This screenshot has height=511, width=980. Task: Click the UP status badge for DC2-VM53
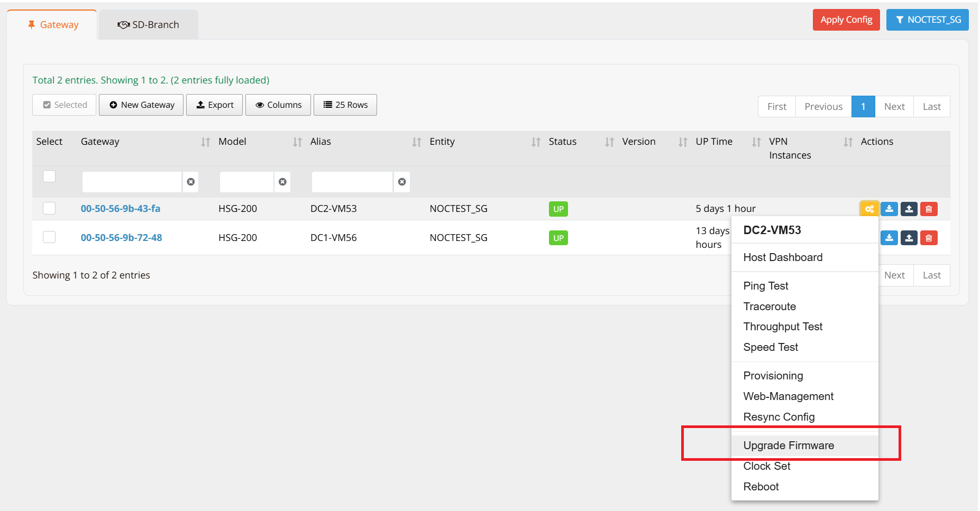(x=558, y=209)
